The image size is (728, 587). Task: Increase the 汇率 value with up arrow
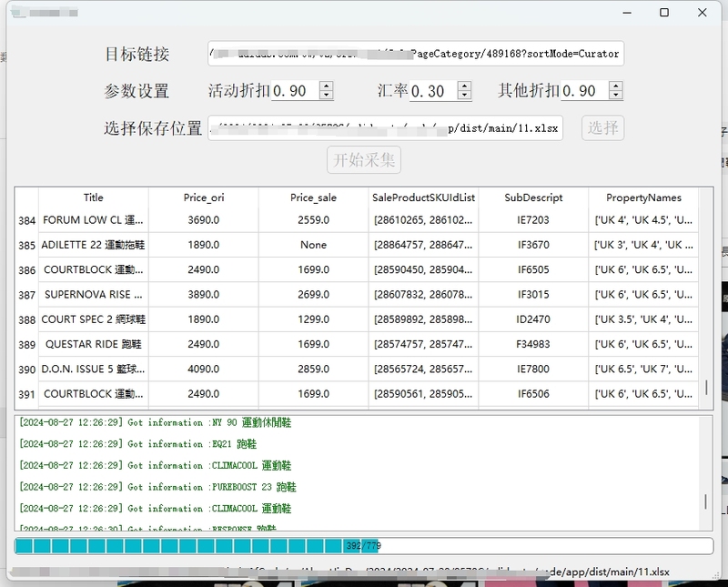(x=464, y=86)
